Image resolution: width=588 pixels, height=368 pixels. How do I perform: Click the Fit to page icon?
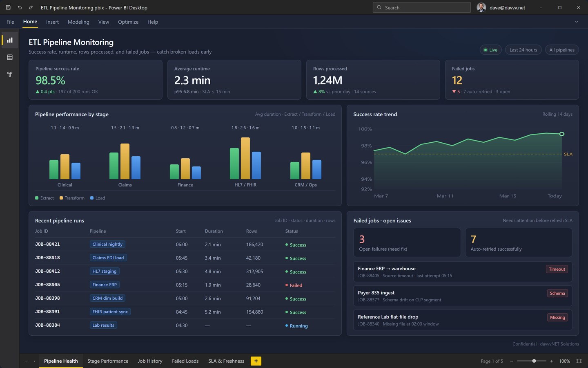pyautogui.click(x=579, y=361)
